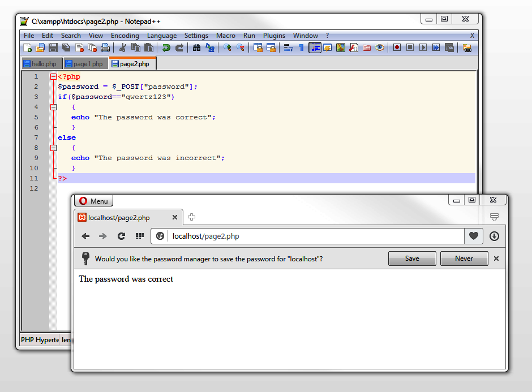This screenshot has width=532, height=392.
Task: Collapse the PHP block fold marker on line 1
Action: click(53, 77)
